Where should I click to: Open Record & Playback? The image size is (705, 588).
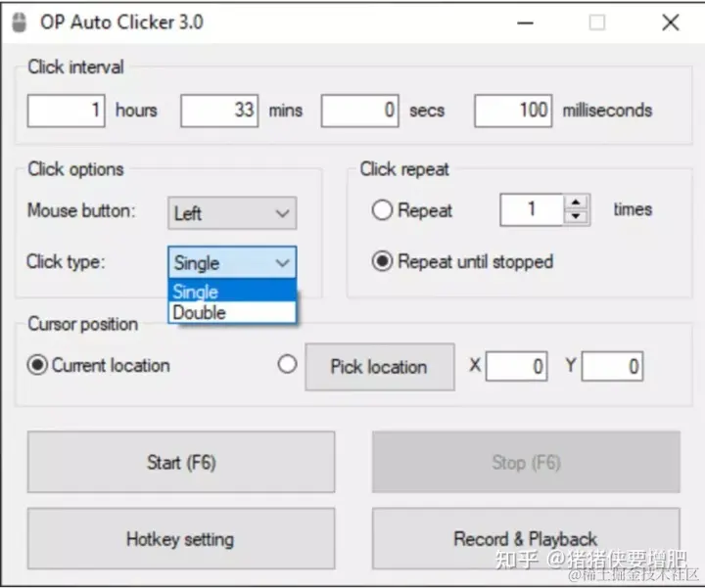526,538
